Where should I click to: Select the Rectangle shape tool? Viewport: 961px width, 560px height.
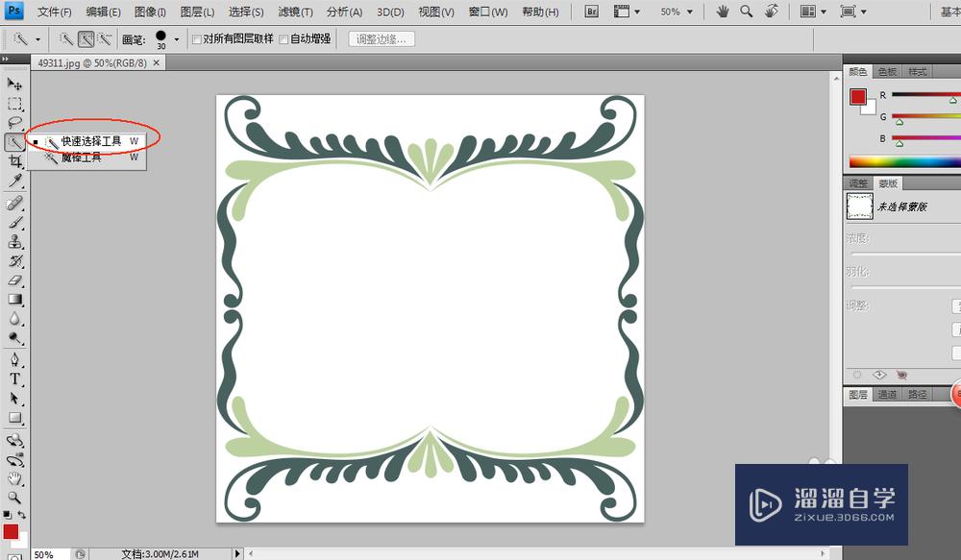click(x=14, y=419)
